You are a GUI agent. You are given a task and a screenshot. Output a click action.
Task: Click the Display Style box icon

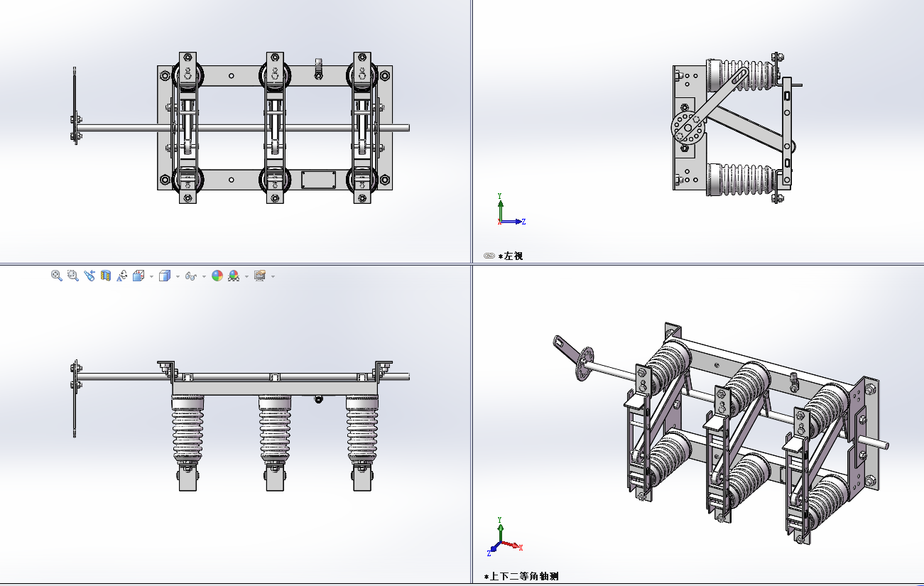point(165,276)
